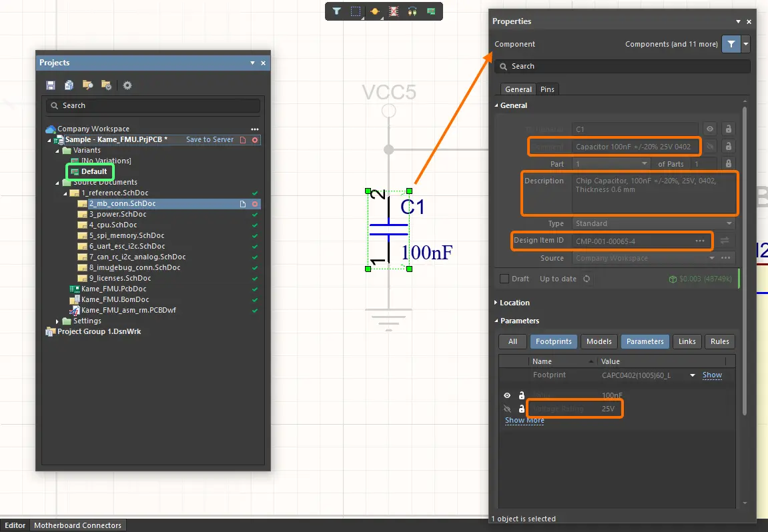
Task: Open the Type Standard dropdown
Action: [653, 223]
